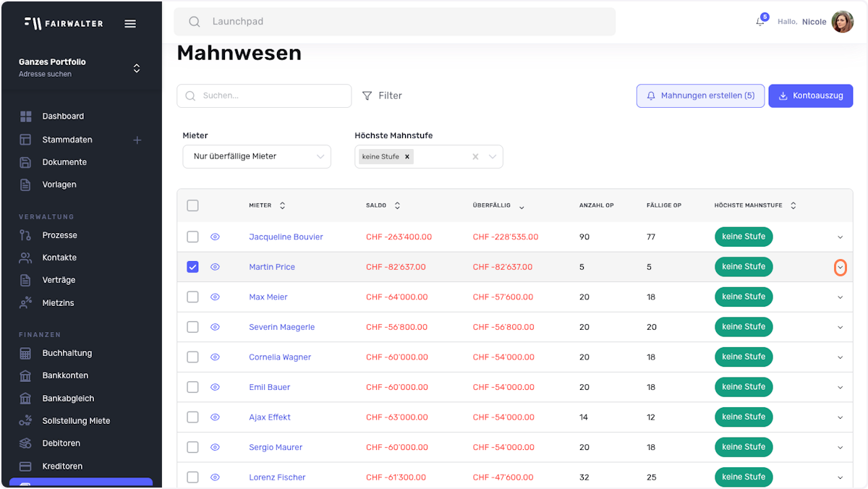View details eye icon for Sergio Maurer
The image size is (868, 489).
pos(215,447)
